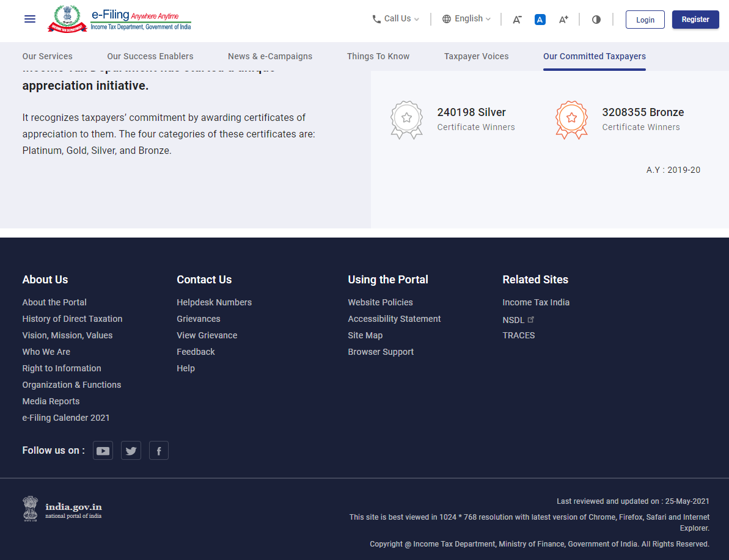
Task: Expand the Call Us dropdown
Action: pos(395,19)
